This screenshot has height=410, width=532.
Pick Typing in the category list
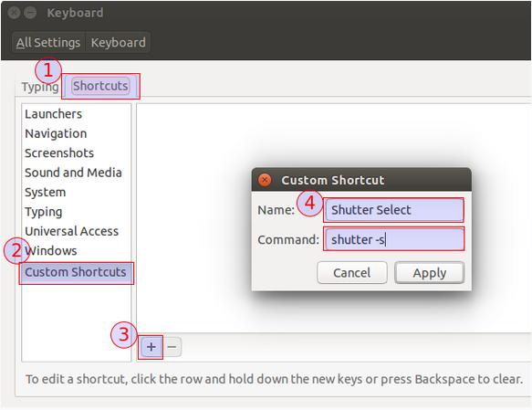tap(44, 212)
